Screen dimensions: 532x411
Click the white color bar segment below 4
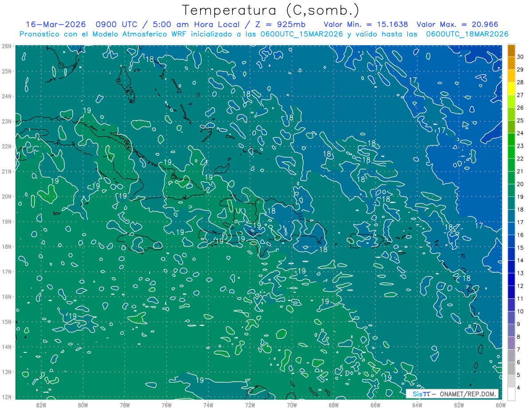click(512, 394)
